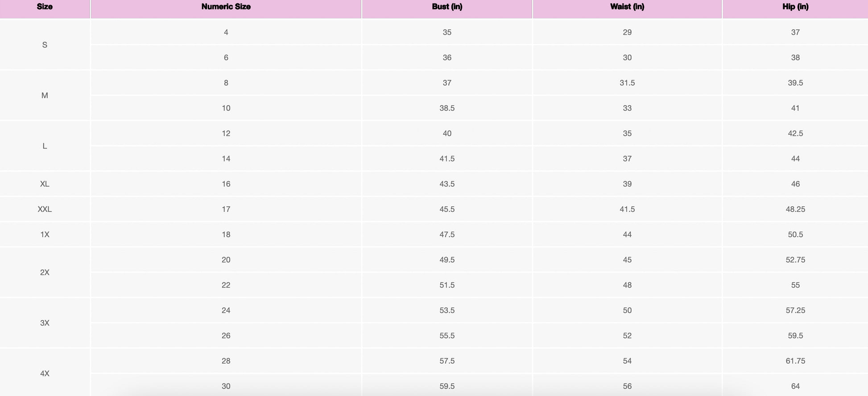Click the 57.25 hip value

[795, 310]
